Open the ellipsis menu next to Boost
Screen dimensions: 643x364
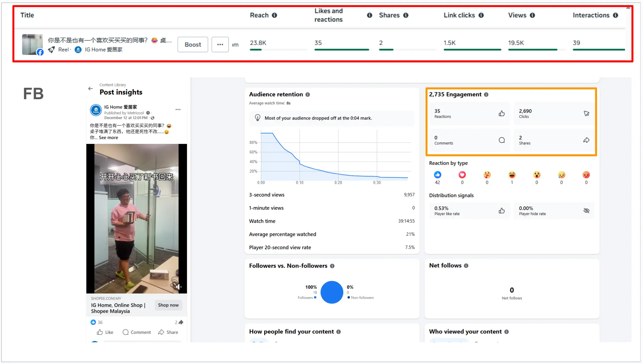220,44
